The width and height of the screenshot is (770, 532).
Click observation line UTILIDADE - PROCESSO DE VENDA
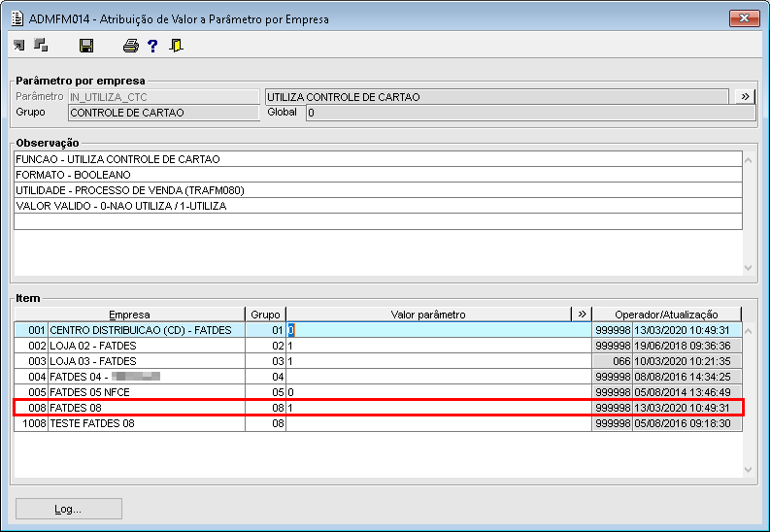point(378,190)
